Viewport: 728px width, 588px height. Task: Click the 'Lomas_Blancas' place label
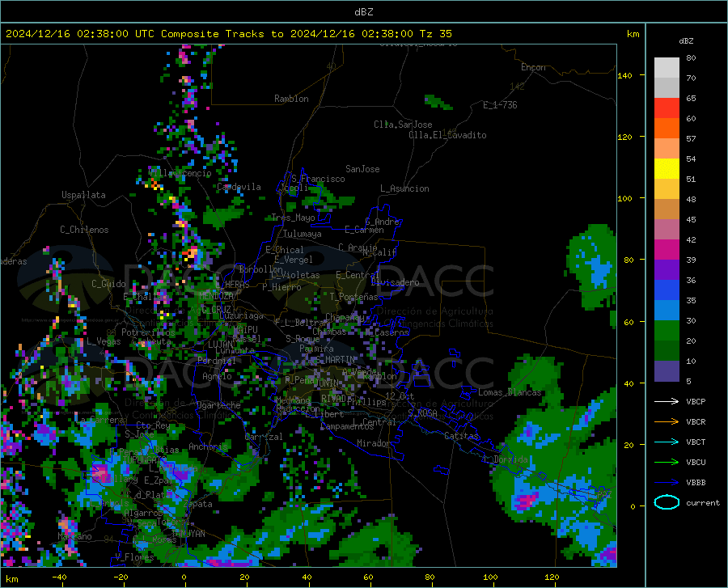tap(510, 392)
